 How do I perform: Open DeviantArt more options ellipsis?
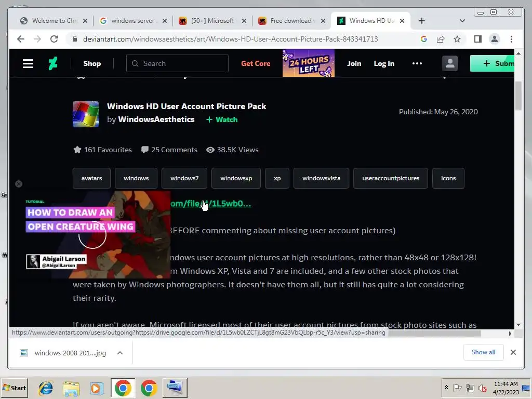point(417,63)
